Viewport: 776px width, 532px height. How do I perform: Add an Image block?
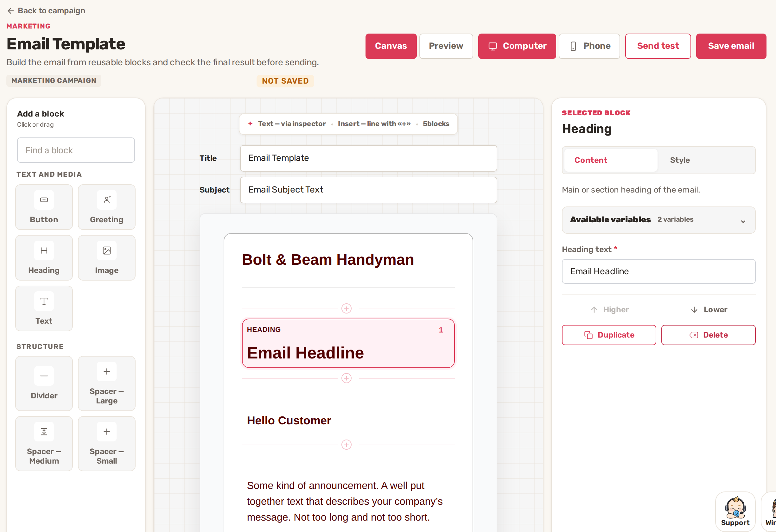click(x=106, y=258)
